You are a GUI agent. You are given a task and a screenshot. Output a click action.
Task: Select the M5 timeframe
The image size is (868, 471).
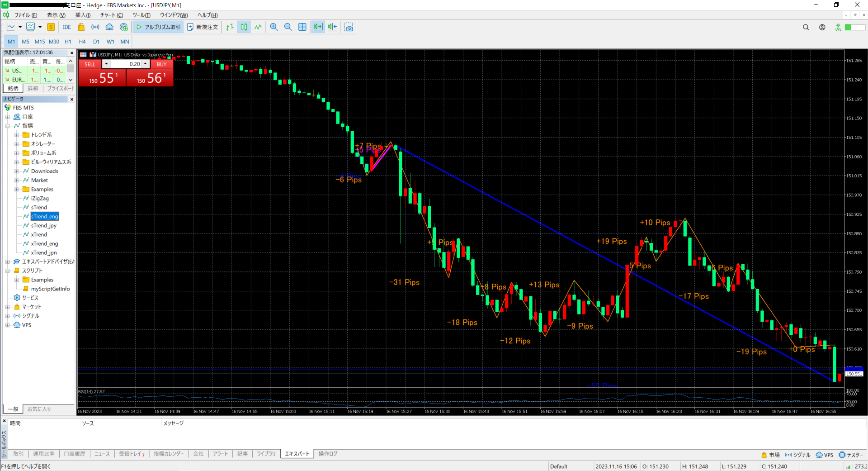tap(25, 42)
